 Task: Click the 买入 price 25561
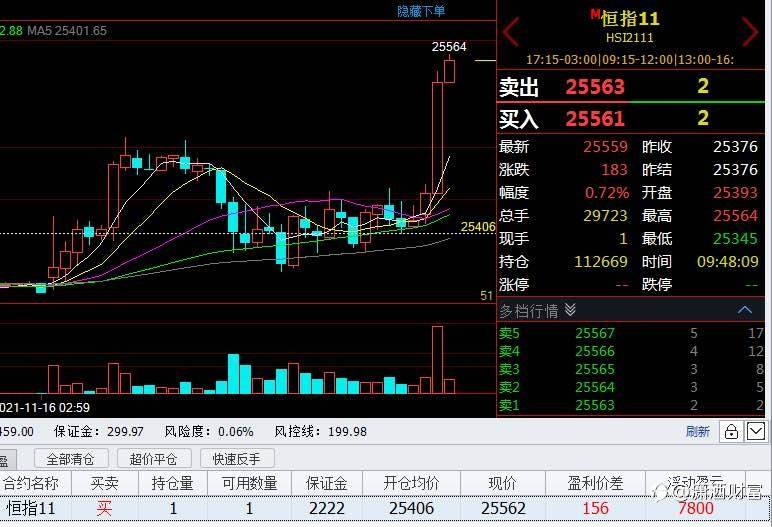click(595, 118)
